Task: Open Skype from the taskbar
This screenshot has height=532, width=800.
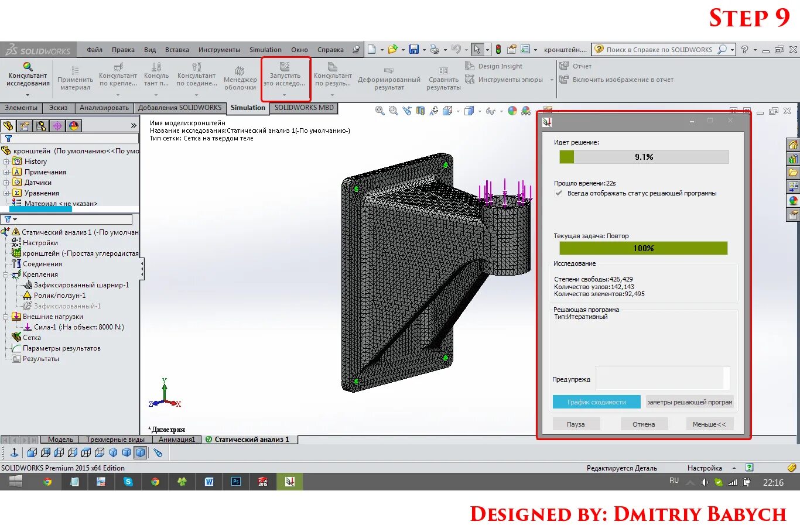Action: pyautogui.click(x=128, y=482)
